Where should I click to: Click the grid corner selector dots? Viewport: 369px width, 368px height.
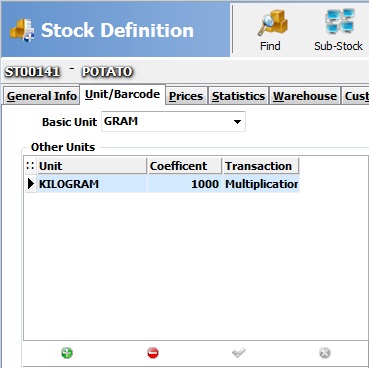point(30,166)
